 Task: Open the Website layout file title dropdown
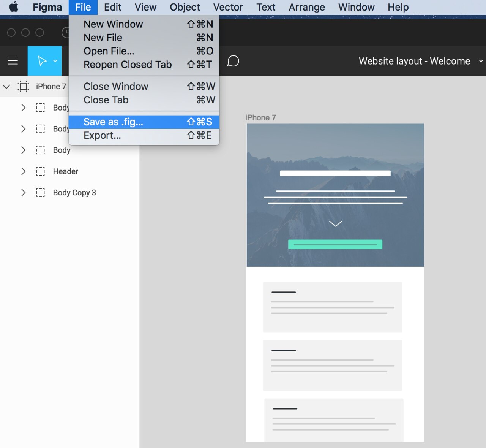(x=481, y=61)
